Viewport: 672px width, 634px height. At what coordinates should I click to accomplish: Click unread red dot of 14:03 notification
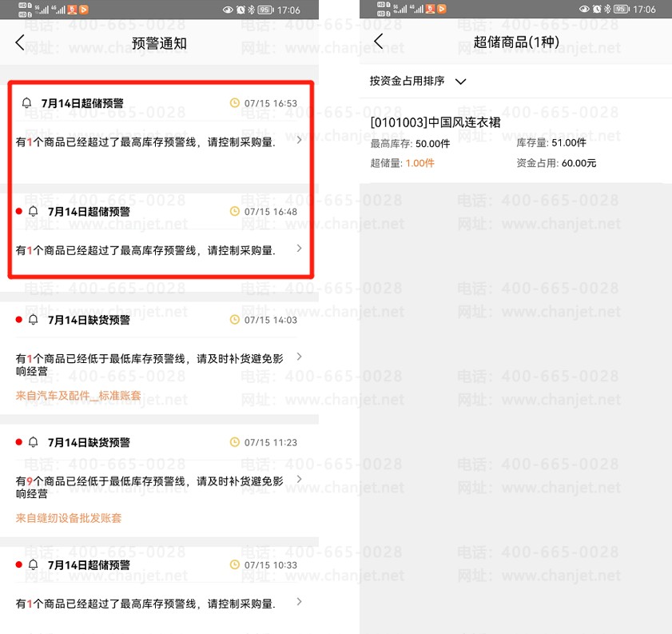click(19, 320)
